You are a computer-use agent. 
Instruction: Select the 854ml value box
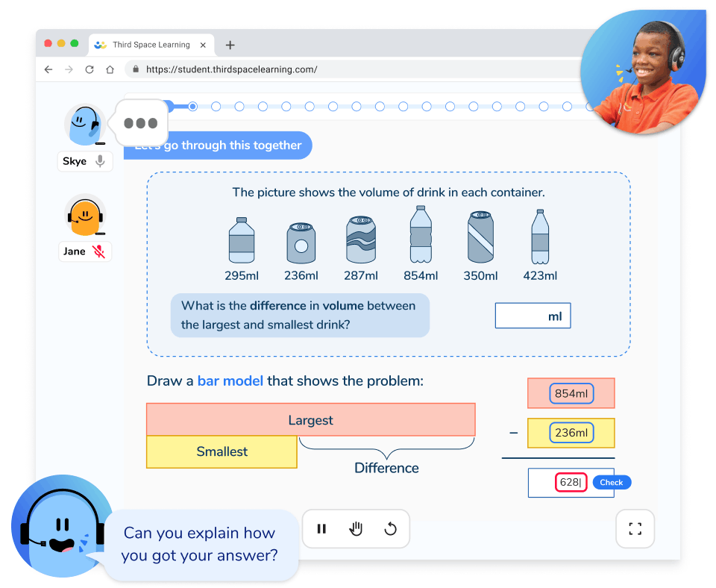pyautogui.click(x=571, y=393)
